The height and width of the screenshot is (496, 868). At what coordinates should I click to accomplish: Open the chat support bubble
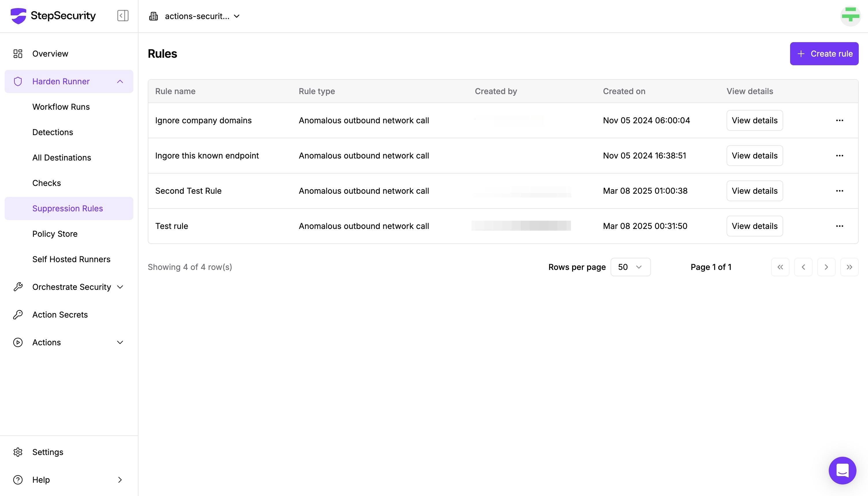click(842, 471)
